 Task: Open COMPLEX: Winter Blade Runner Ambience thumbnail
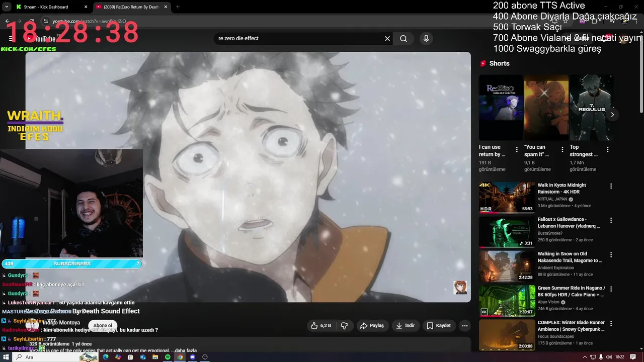coord(507,335)
